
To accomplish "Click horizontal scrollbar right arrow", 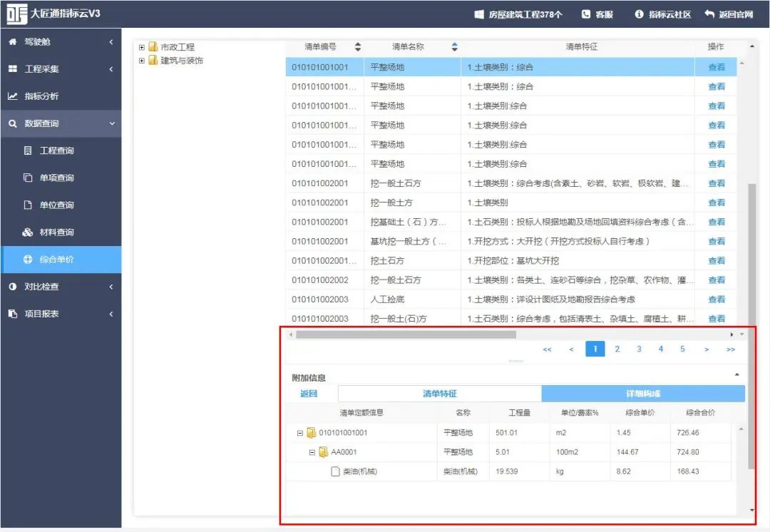I will (x=731, y=334).
